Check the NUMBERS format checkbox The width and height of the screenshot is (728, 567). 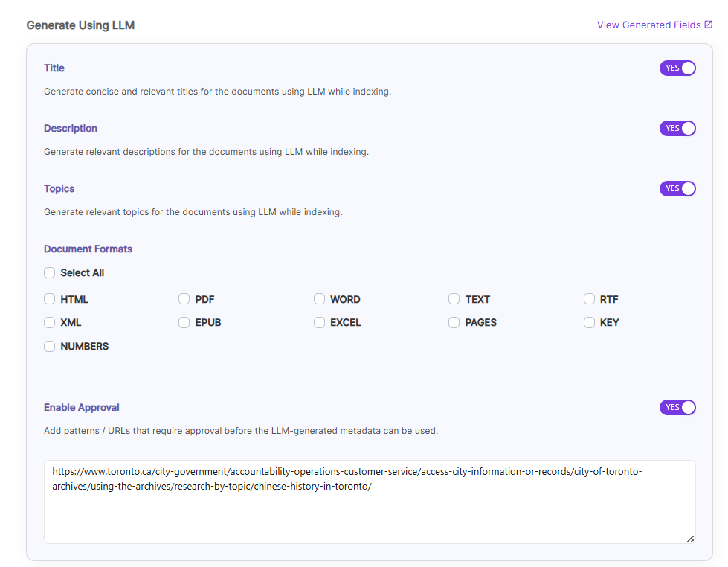[50, 346]
